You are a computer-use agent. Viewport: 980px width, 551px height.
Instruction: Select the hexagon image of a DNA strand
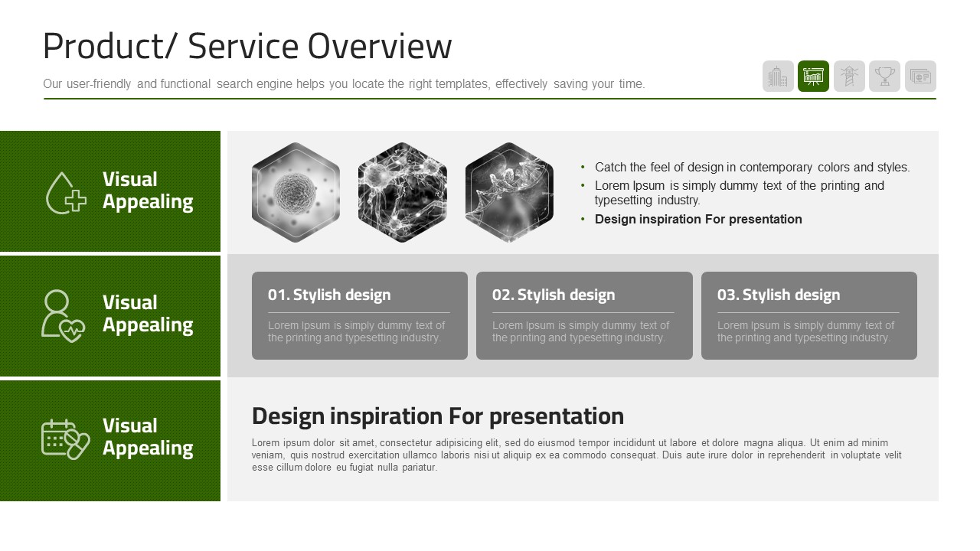point(509,192)
